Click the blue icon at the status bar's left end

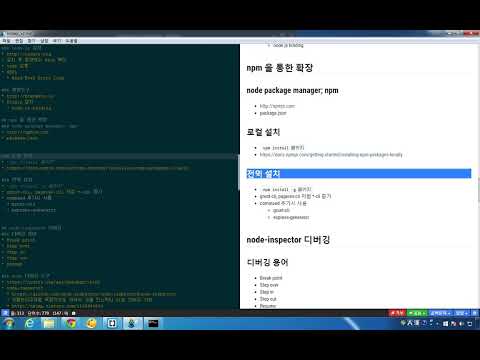click(5, 313)
